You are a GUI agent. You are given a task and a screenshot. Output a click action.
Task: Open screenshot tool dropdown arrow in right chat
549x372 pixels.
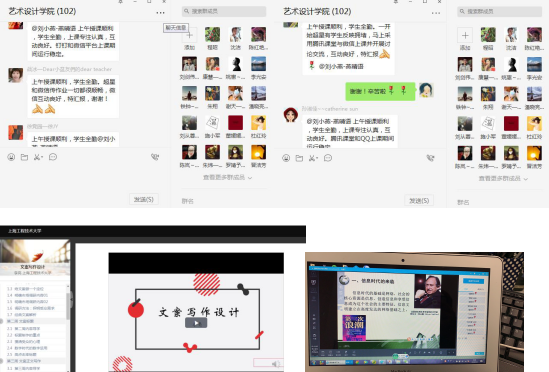coord(317,159)
